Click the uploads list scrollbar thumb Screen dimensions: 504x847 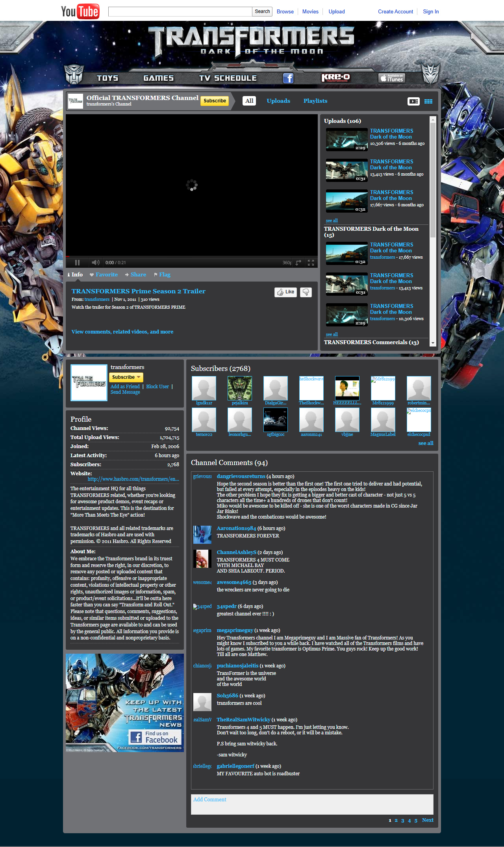[x=433, y=180]
